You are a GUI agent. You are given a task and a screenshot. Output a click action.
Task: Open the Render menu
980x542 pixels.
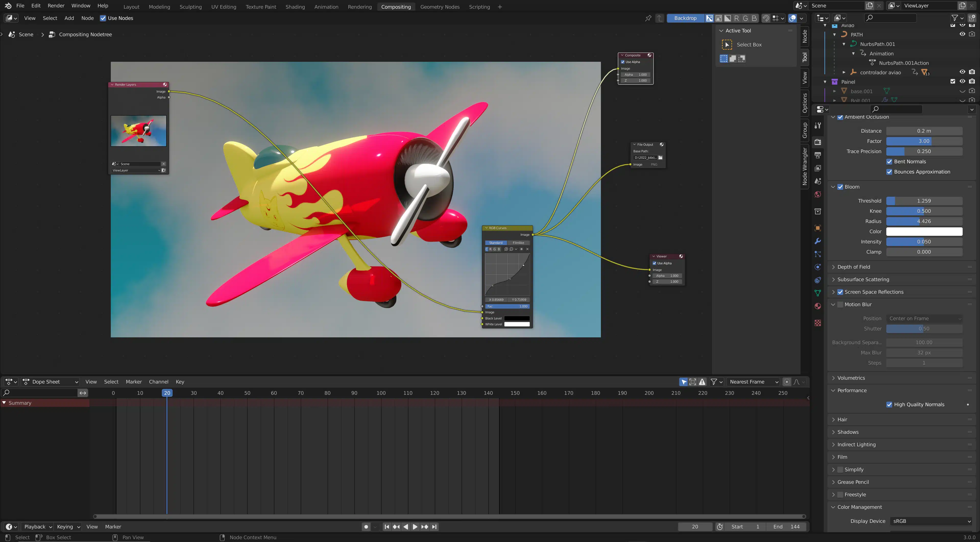pyautogui.click(x=56, y=6)
